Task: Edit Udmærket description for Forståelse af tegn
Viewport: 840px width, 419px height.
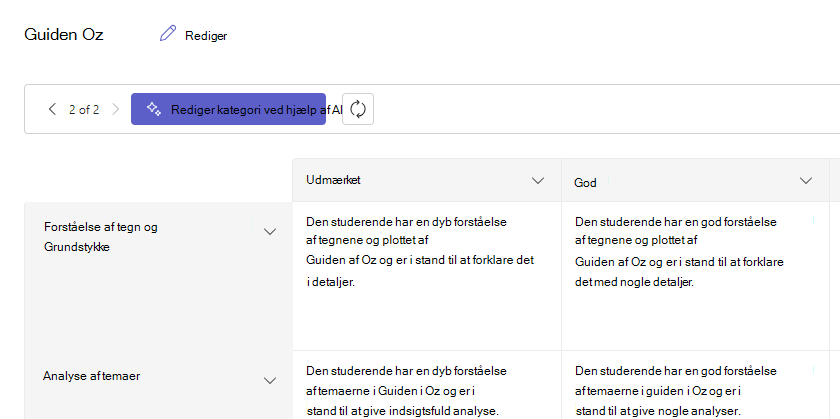Action: pyautogui.click(x=420, y=251)
